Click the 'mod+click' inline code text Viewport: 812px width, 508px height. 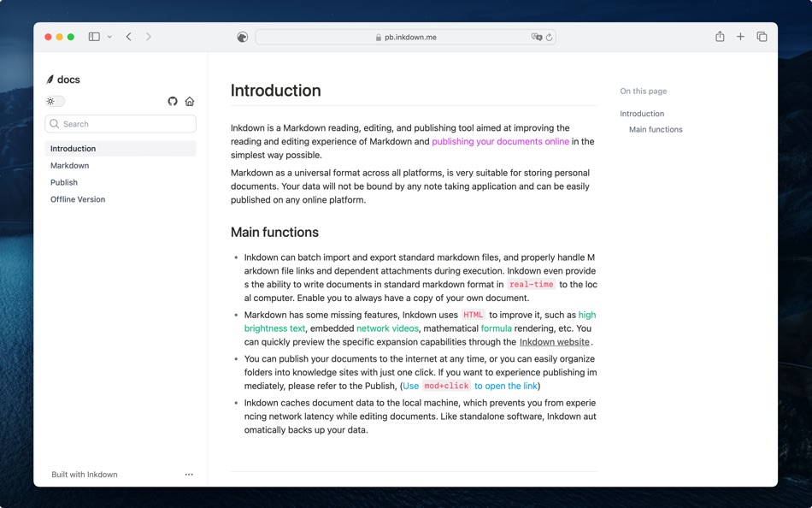coord(446,386)
